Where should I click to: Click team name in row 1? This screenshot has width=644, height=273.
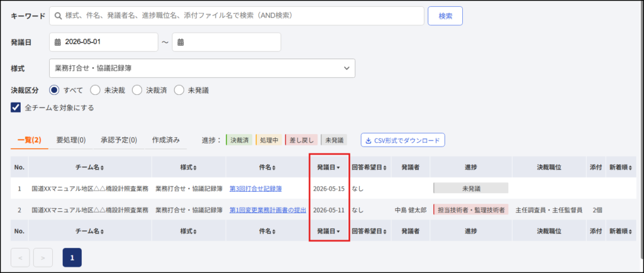pos(90,189)
